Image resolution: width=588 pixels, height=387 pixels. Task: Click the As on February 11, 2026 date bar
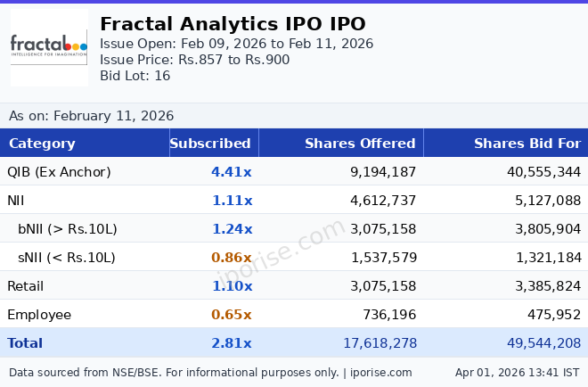point(92,116)
